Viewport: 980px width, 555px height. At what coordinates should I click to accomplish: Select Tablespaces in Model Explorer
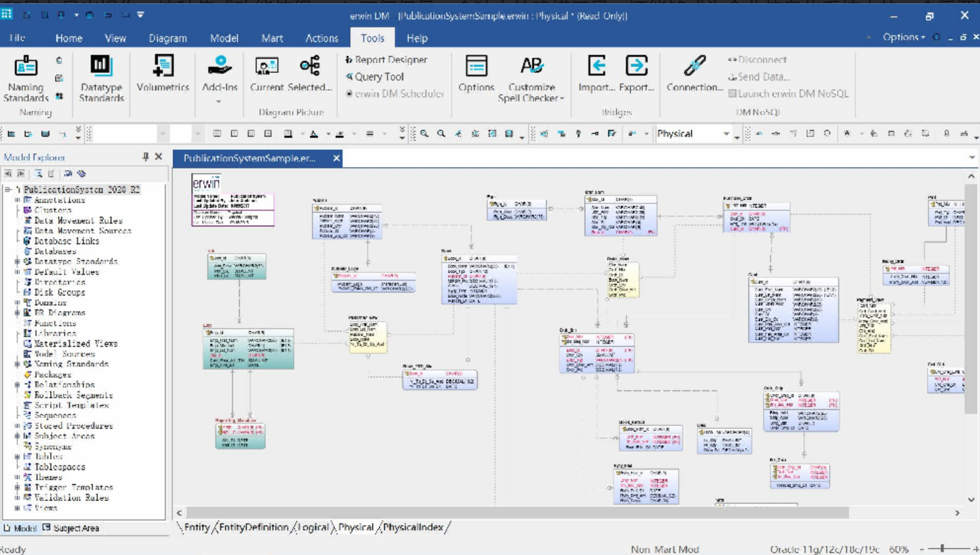tap(59, 467)
